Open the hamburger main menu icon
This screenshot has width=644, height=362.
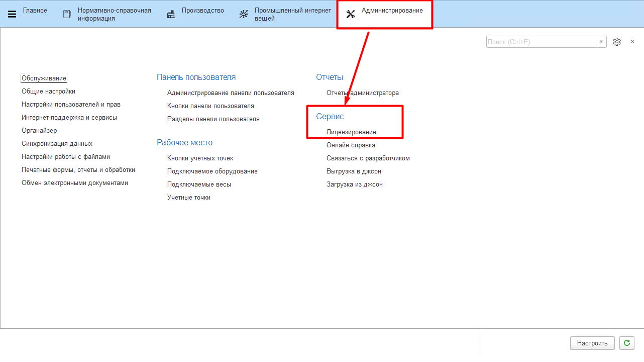[x=12, y=14]
